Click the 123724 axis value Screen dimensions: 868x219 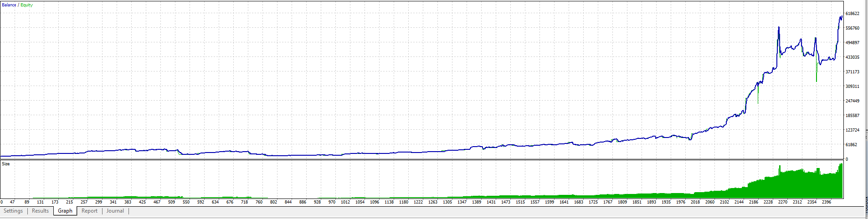[x=853, y=130]
